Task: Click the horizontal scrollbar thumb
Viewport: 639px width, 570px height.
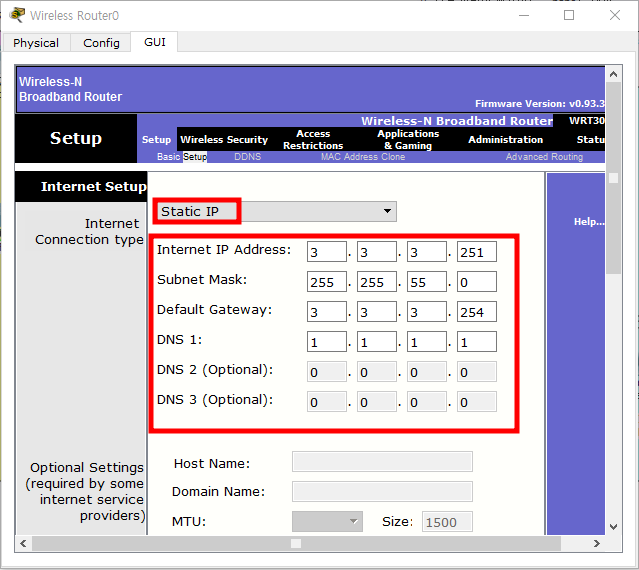Action: [x=296, y=544]
